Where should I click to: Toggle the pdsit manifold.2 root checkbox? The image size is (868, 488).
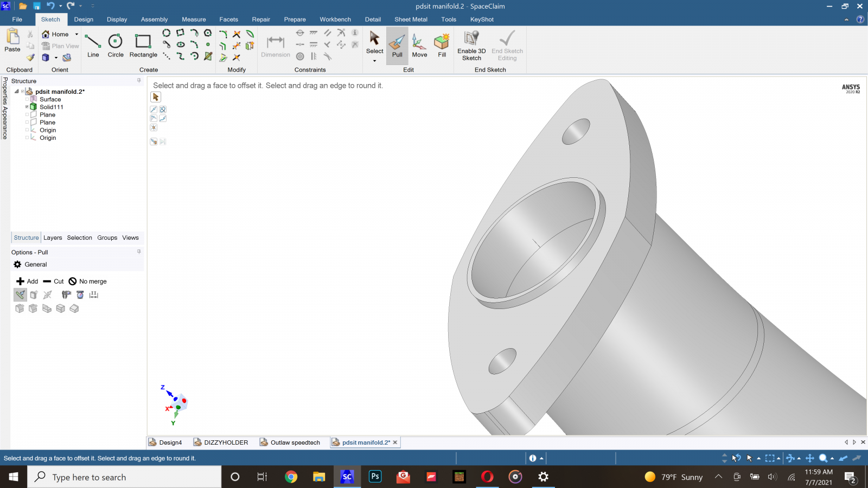23,92
